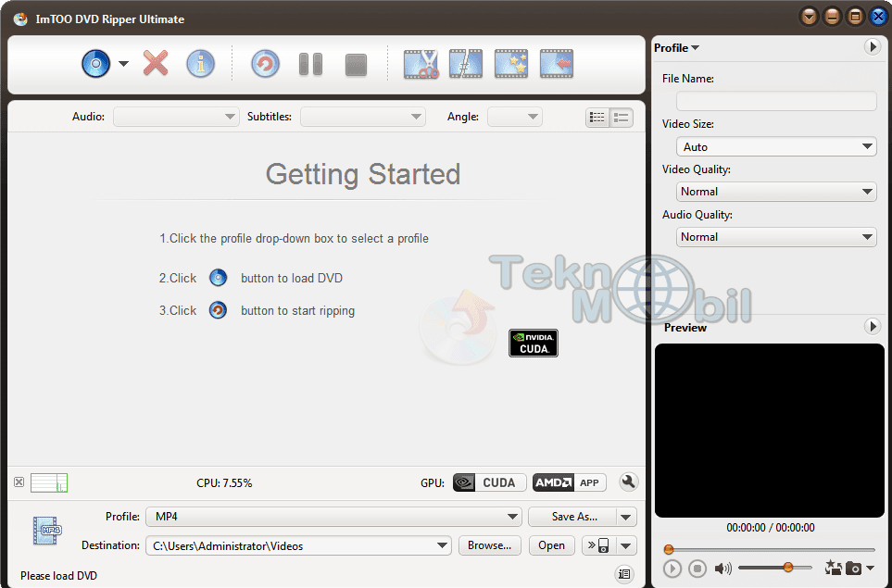The width and height of the screenshot is (892, 588).
Task: Click the MP4 profile film icon
Action: pos(46,531)
